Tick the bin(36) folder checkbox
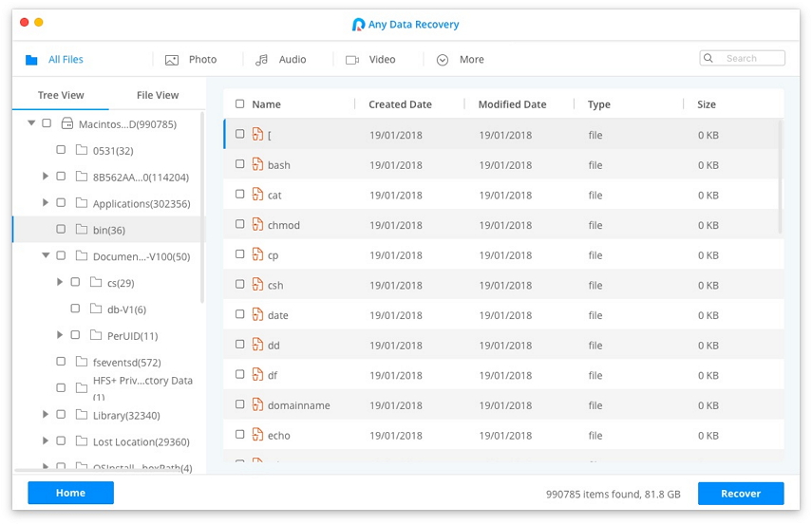Screen dimensions: 812x525 [x=61, y=229]
